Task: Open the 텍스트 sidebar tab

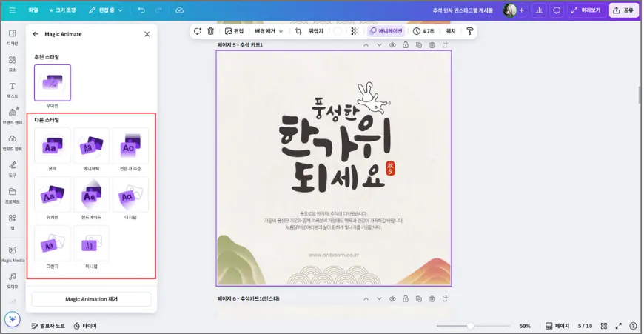Action: (13, 90)
